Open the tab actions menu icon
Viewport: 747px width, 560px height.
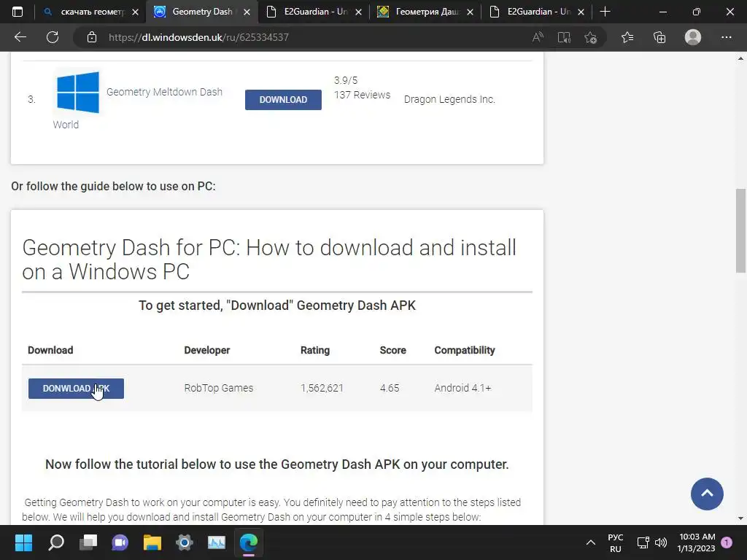point(18,12)
